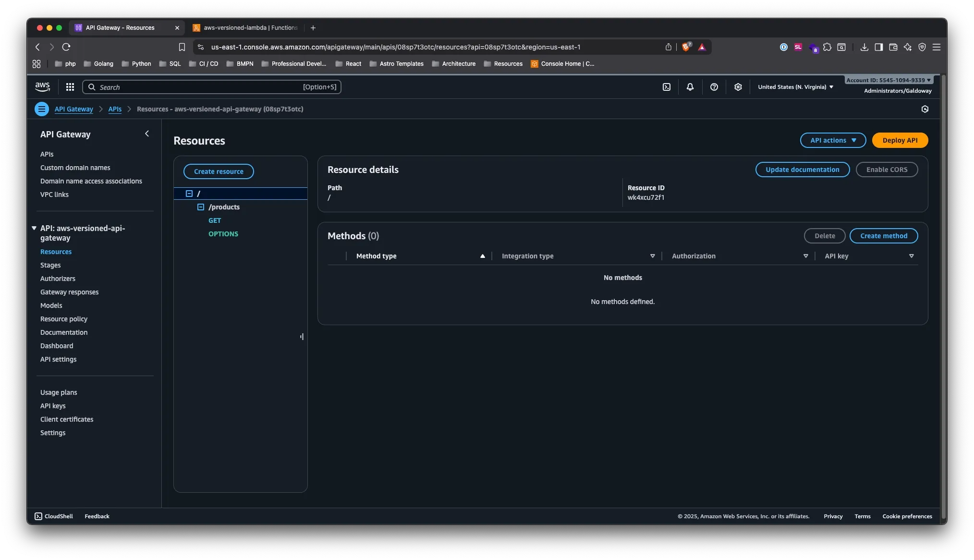Bookmark this page with the star icon
Viewport: 974px width, 560px height.
pyautogui.click(x=182, y=47)
